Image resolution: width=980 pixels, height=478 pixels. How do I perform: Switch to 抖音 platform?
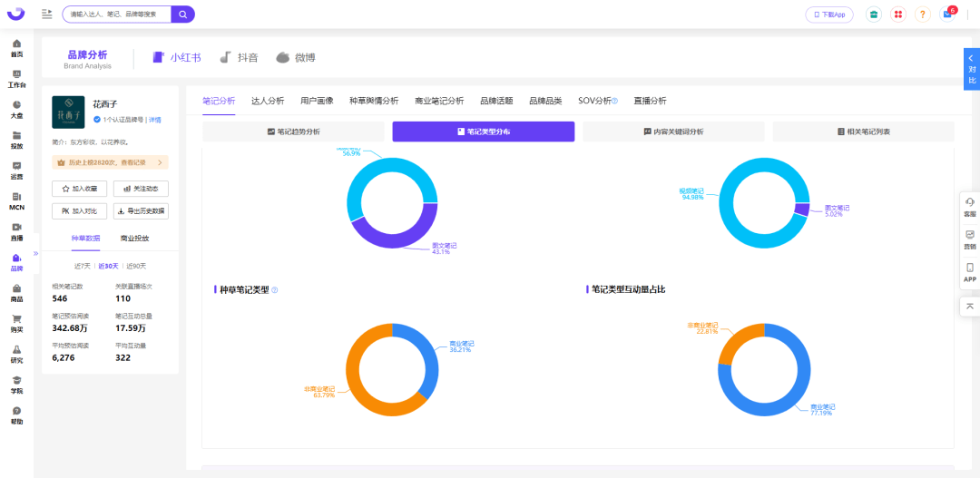coord(240,57)
